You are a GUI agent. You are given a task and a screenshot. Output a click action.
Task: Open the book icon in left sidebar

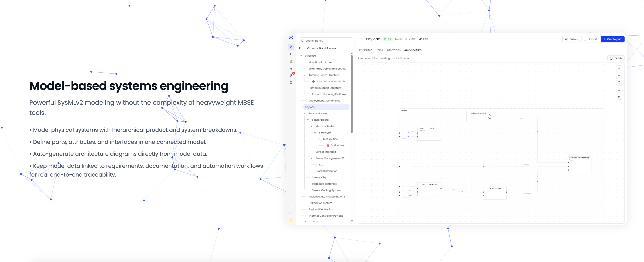[291, 206]
